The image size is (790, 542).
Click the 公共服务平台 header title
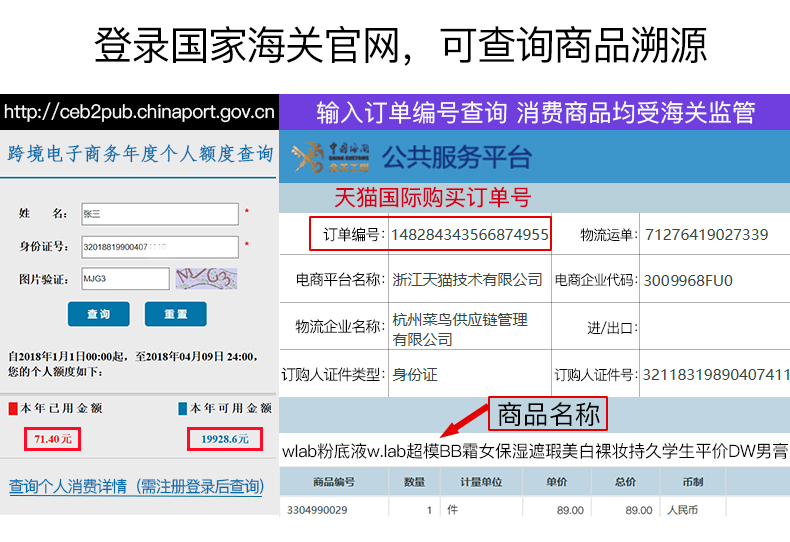pyautogui.click(x=456, y=157)
